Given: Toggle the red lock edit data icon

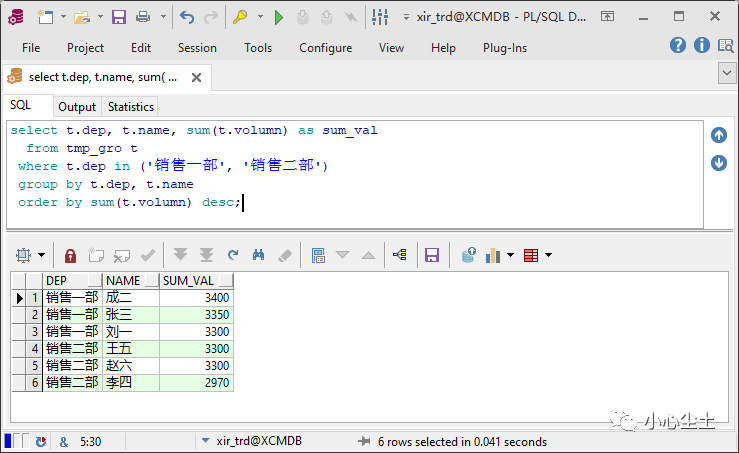Looking at the screenshot, I should pyautogui.click(x=70, y=255).
